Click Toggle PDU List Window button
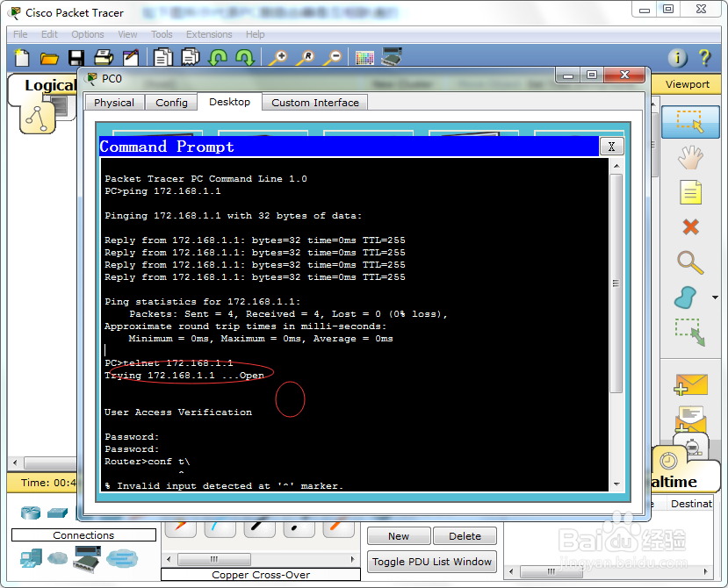This screenshot has width=728, height=588. pyautogui.click(x=432, y=562)
